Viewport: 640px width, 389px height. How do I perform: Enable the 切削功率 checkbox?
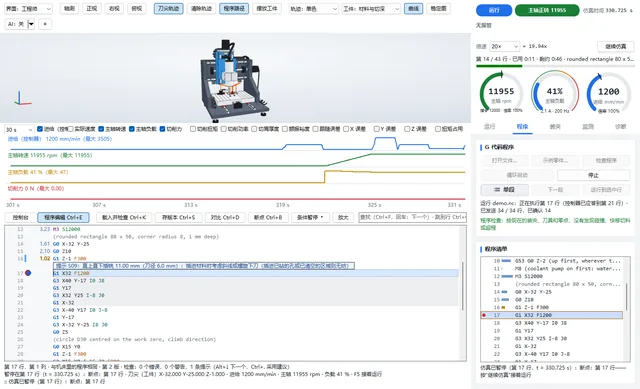coord(223,129)
